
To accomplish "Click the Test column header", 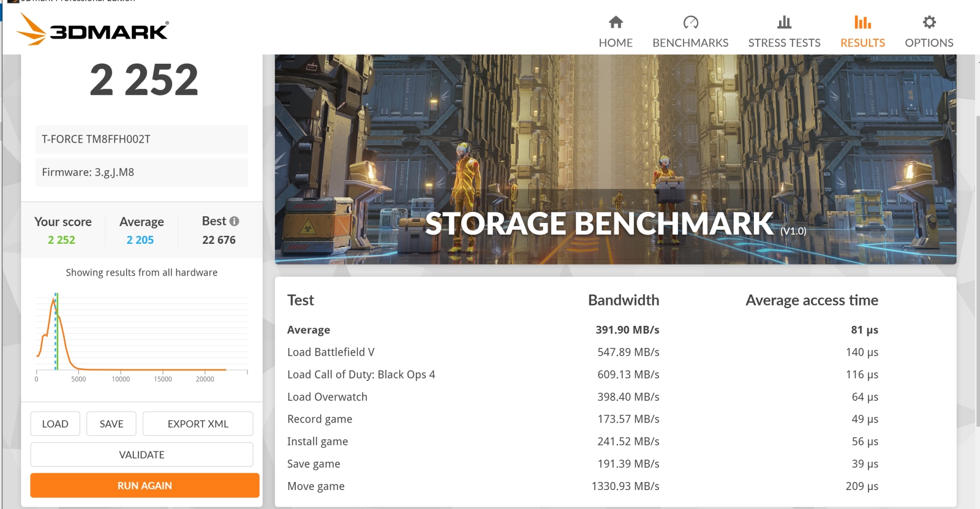I will (301, 300).
